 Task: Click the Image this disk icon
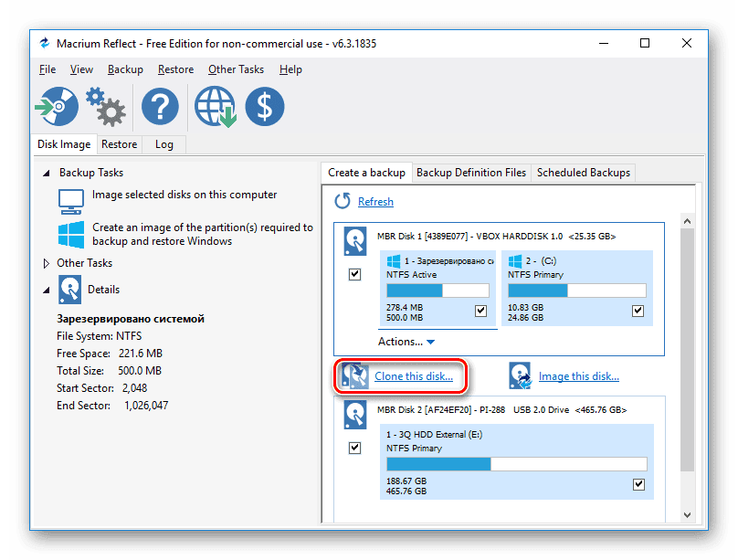pyautogui.click(x=520, y=375)
